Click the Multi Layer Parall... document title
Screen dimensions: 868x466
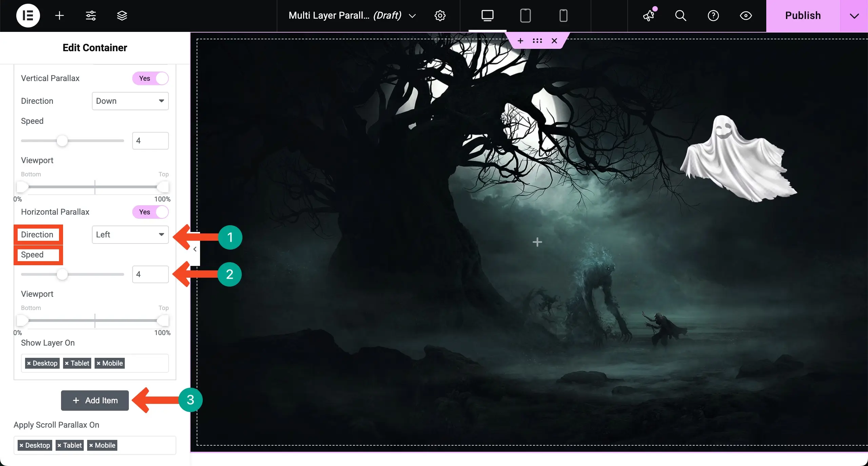click(x=345, y=16)
